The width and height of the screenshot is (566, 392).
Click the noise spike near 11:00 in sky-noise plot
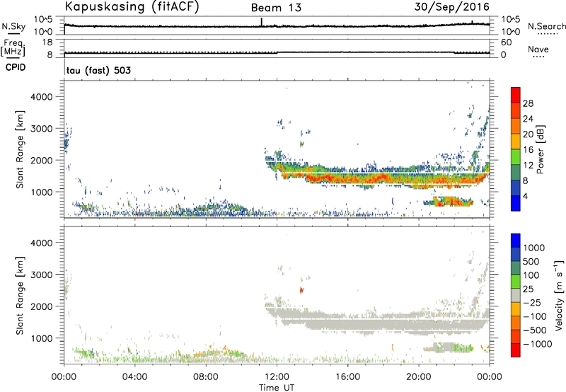261,22
